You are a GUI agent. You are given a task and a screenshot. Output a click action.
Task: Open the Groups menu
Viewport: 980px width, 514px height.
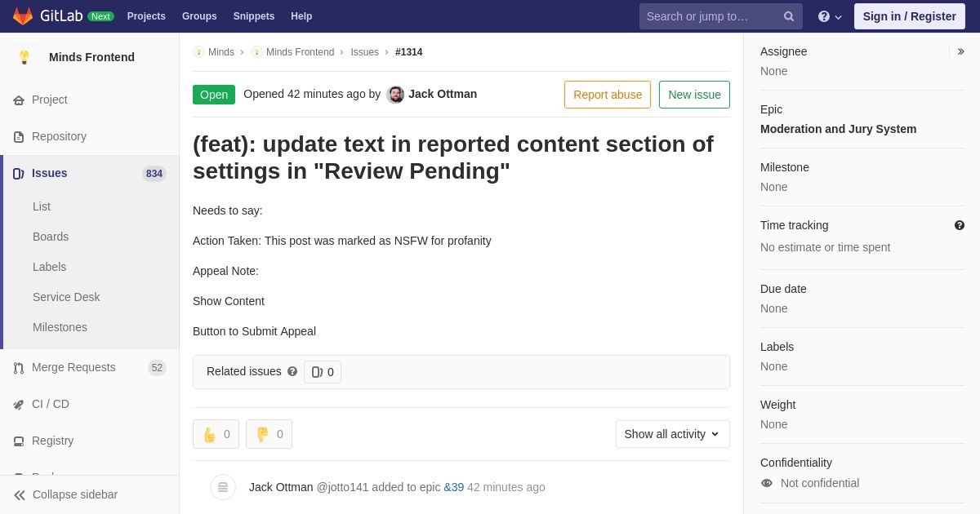[199, 16]
